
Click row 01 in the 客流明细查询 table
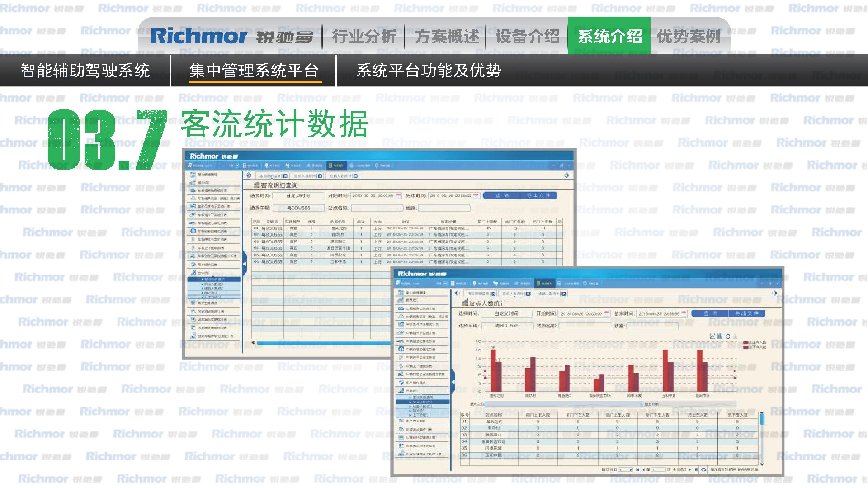(x=407, y=228)
